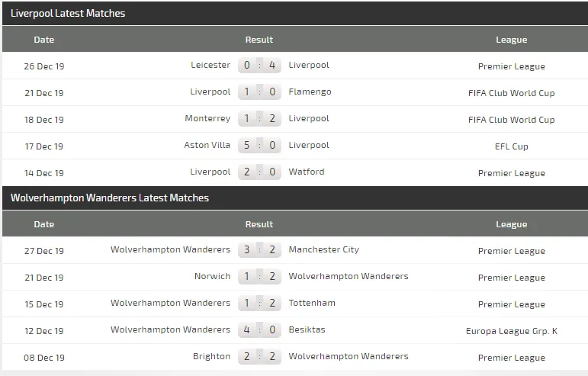Open the Flamengo team link
Viewport: 588px width, 376px height.
(x=310, y=92)
